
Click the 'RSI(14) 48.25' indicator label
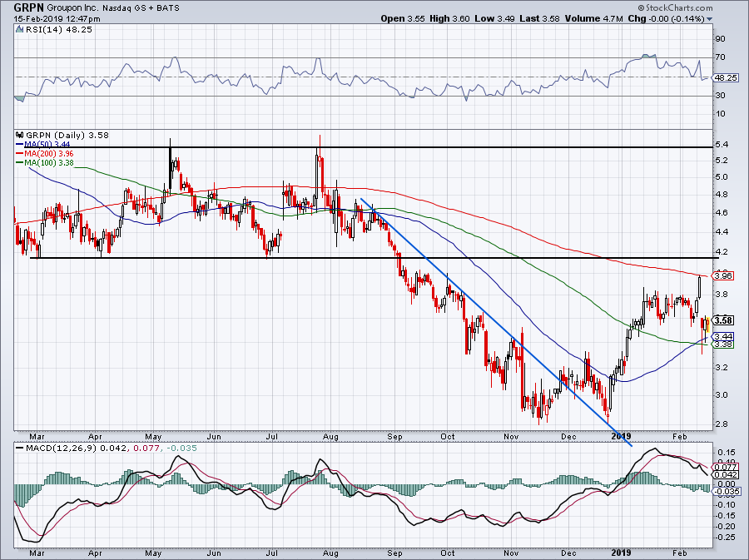59,29
